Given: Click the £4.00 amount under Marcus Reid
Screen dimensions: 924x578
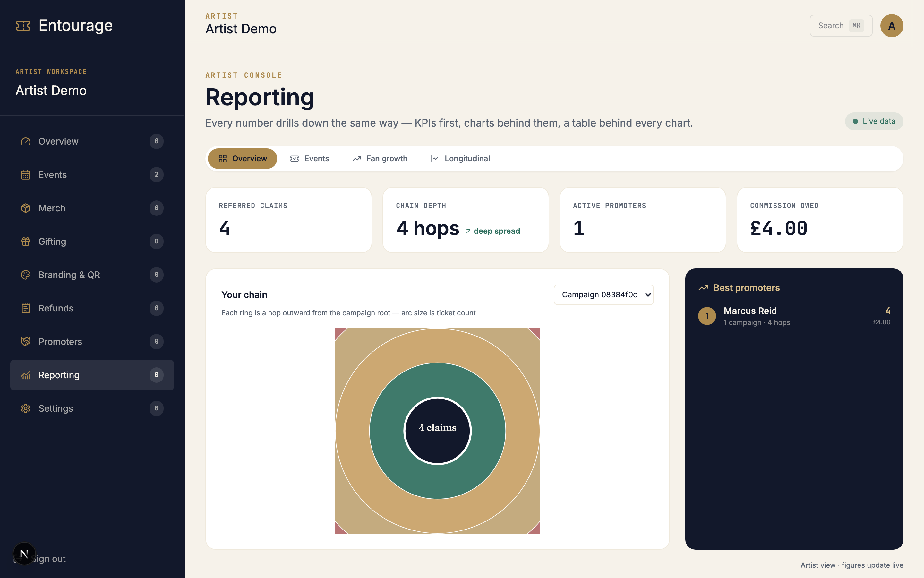Looking at the screenshot, I should 882,322.
